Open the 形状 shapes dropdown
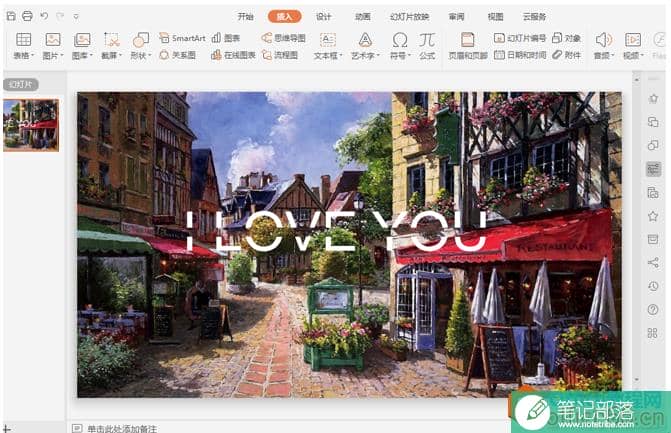 tap(141, 46)
